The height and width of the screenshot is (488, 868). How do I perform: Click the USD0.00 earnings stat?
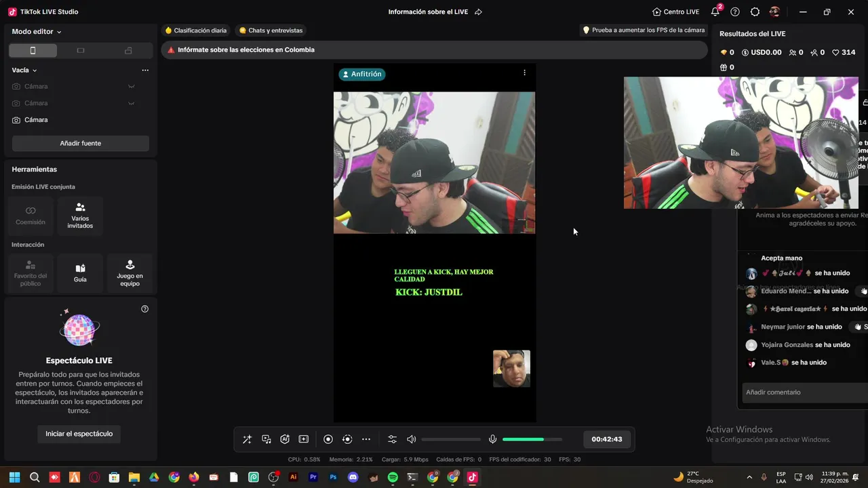pyautogui.click(x=762, y=53)
